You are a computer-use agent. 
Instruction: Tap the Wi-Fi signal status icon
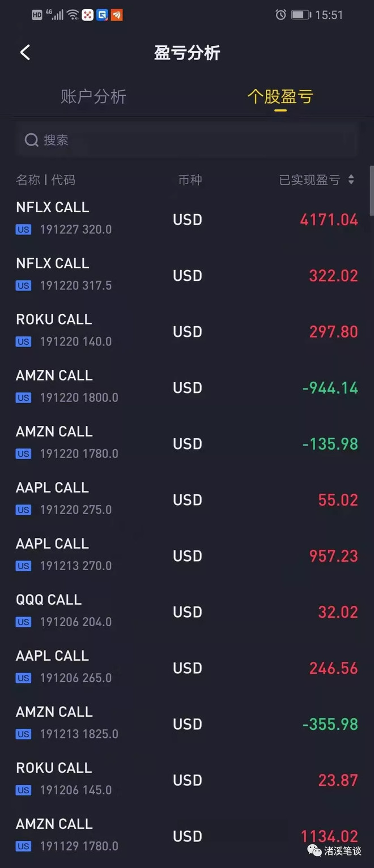click(73, 15)
